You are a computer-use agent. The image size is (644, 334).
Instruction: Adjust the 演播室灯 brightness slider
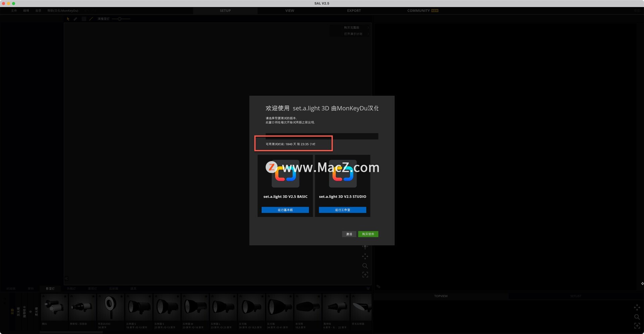click(121, 19)
